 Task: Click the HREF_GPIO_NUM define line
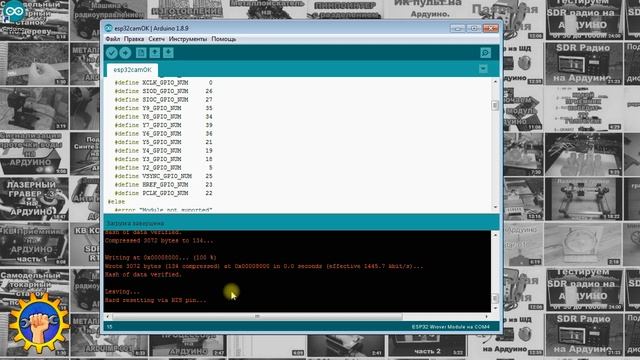163,185
